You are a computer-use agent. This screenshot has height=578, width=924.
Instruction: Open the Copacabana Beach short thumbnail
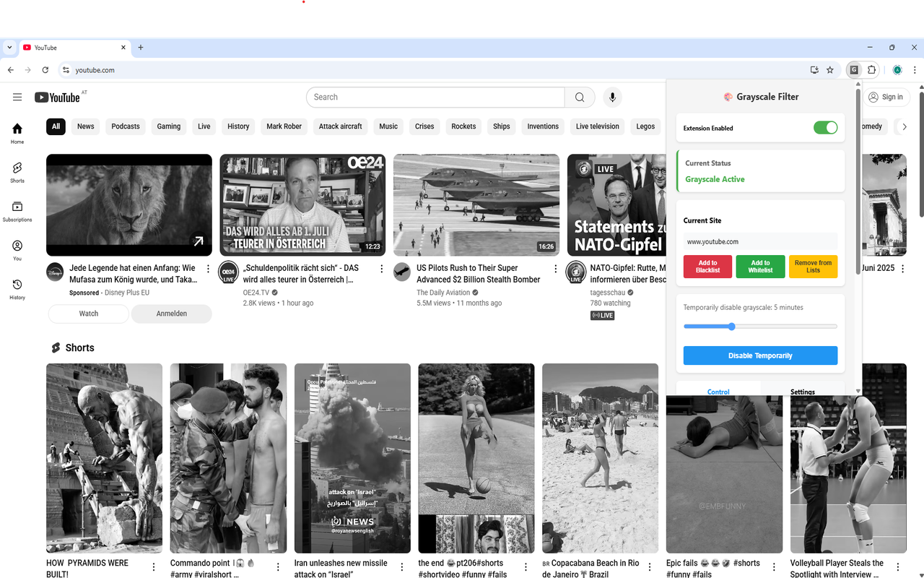pyautogui.click(x=600, y=458)
